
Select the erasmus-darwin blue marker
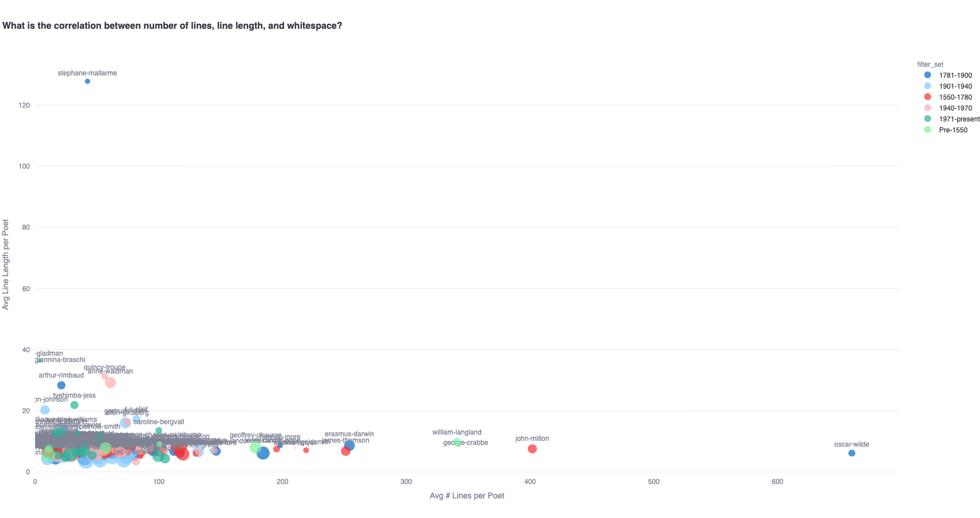(349, 445)
